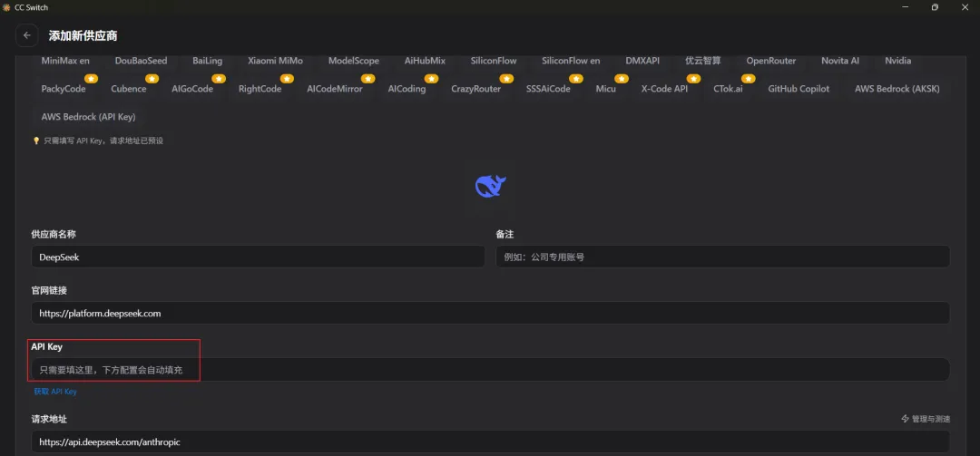Image resolution: width=980 pixels, height=456 pixels.
Task: Select the CTok.ai provider preset
Action: click(x=728, y=89)
